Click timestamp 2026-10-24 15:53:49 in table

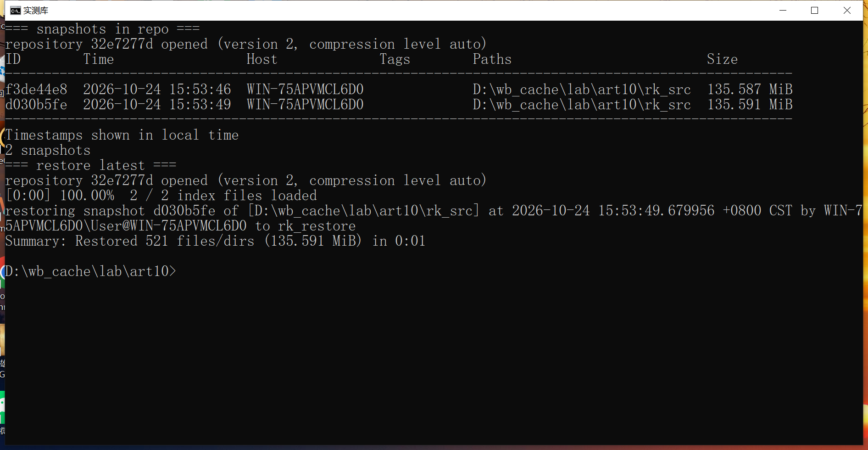tap(157, 104)
